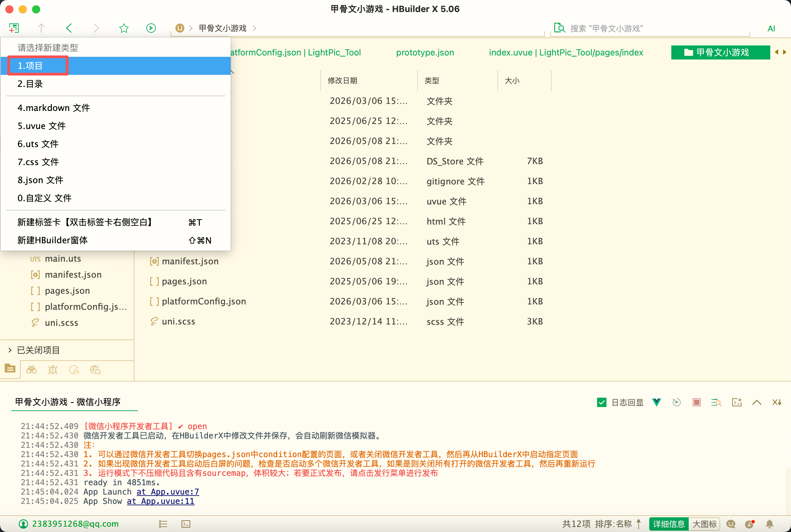Toggle the 日志回显 checkbox
Image resolution: width=791 pixels, height=532 pixels.
(x=601, y=402)
